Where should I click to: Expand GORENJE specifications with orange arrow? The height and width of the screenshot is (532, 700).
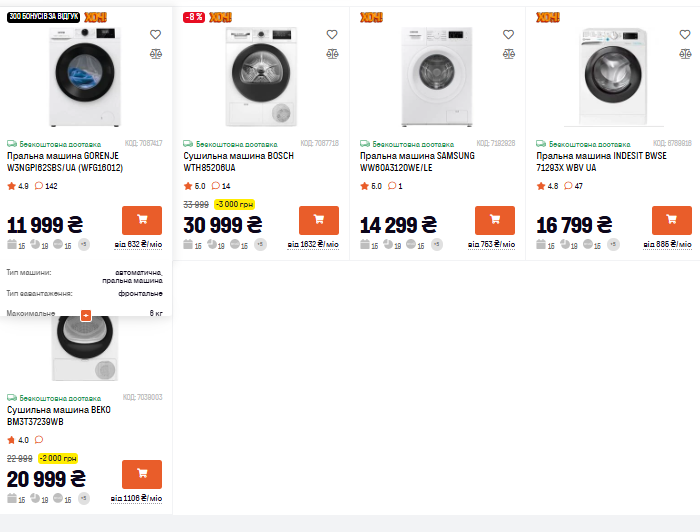tap(86, 315)
